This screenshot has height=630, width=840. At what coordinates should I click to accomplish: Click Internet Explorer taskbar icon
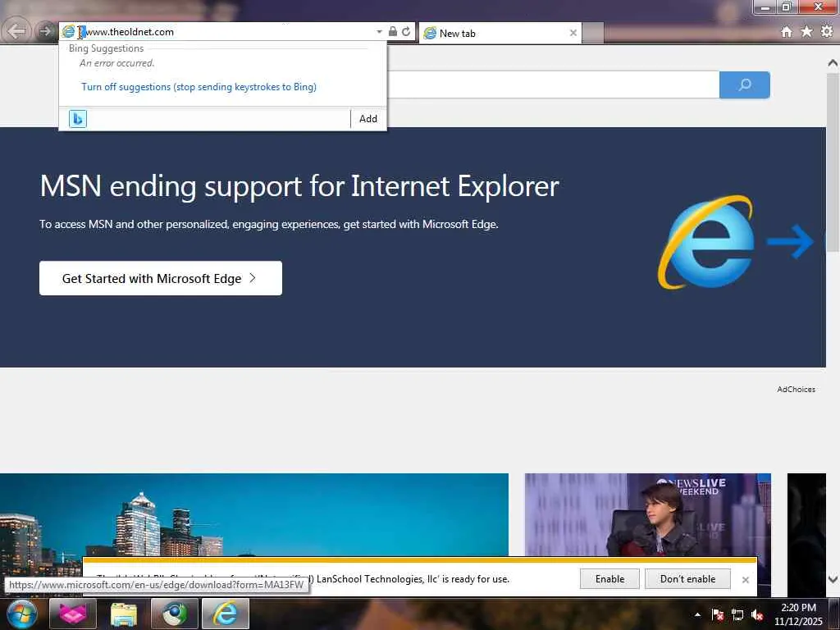226,614
